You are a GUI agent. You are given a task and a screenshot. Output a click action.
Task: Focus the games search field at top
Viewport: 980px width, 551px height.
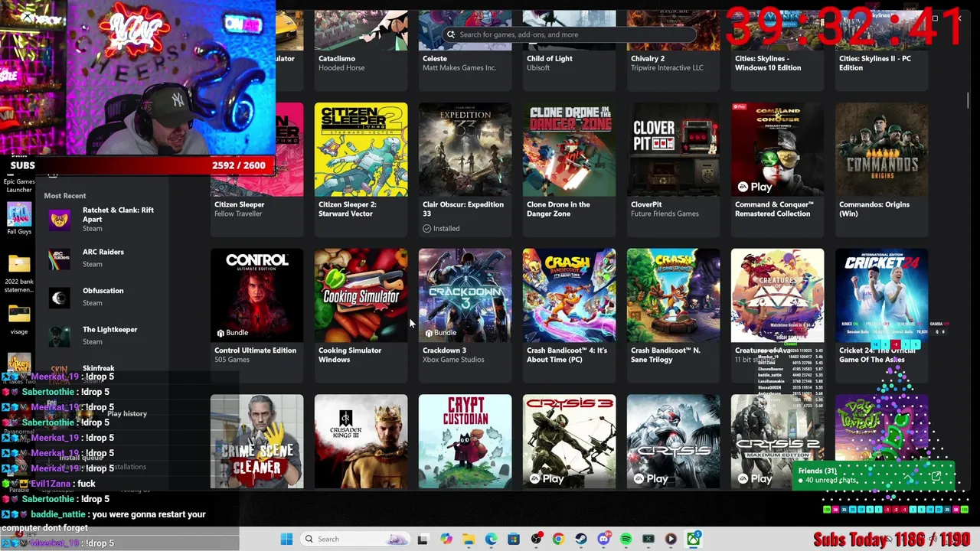tap(568, 34)
